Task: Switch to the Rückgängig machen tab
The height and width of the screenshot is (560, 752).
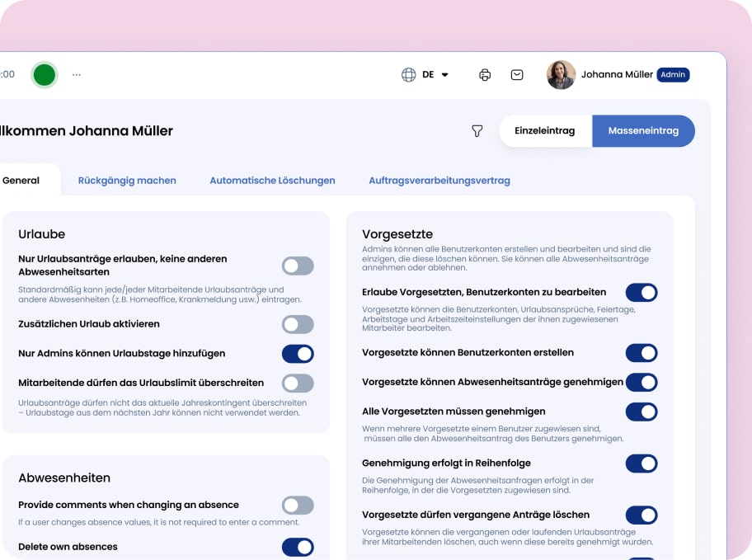Action: tap(127, 181)
